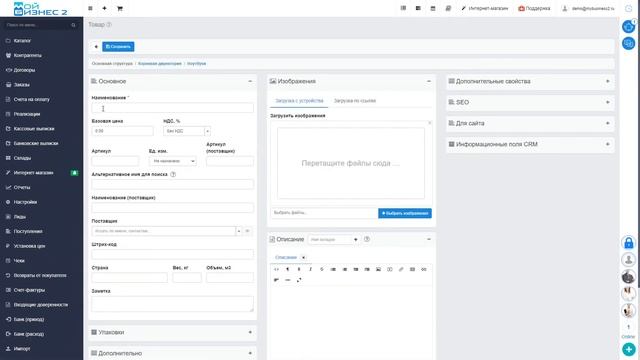Insert image in description editor
The height and width of the screenshot is (360, 640).
point(378,269)
